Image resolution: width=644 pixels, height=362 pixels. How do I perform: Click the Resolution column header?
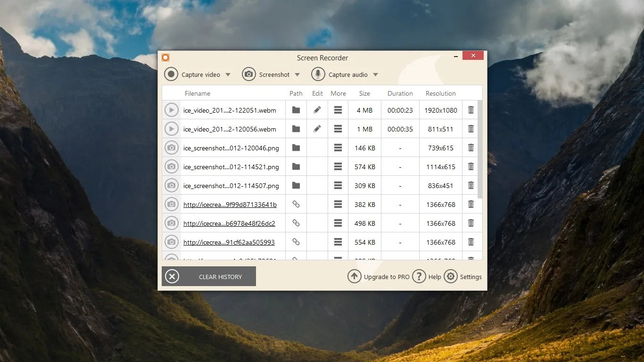click(x=441, y=93)
